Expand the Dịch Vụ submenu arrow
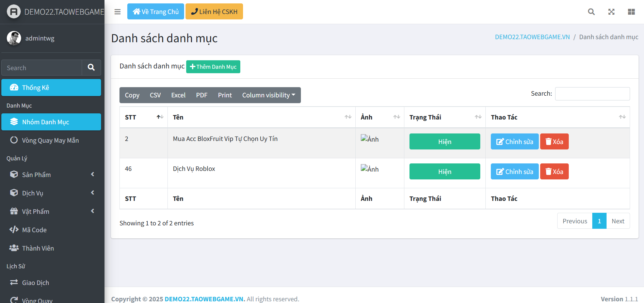Screen dimensions: 644x303 point(93,193)
